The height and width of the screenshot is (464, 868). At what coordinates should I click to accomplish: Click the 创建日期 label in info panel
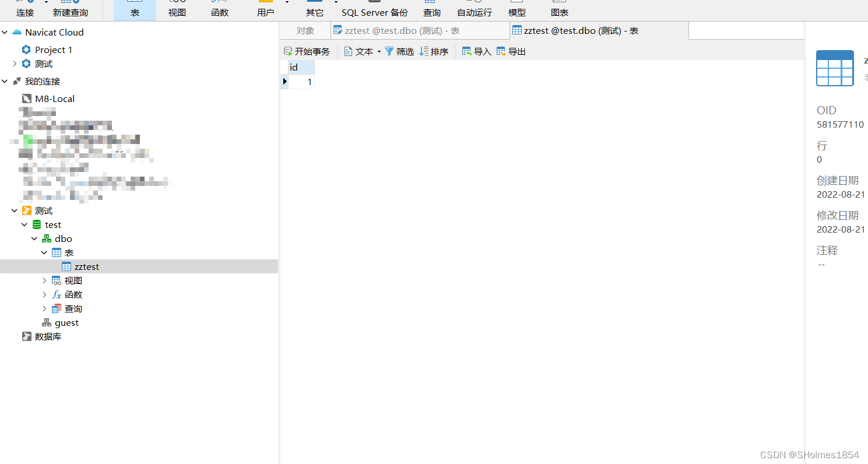(x=837, y=180)
